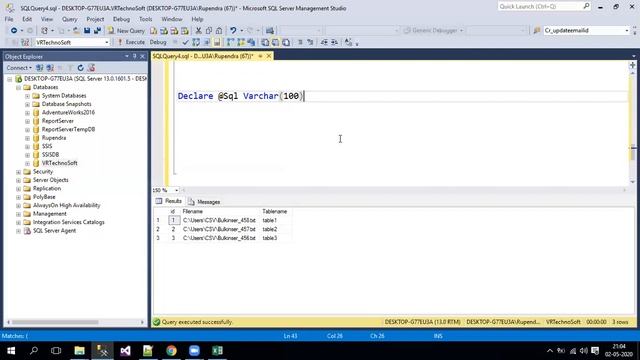This screenshot has height=360, width=640.
Task: Click the Quick Launch search field
Action: (543, 7)
